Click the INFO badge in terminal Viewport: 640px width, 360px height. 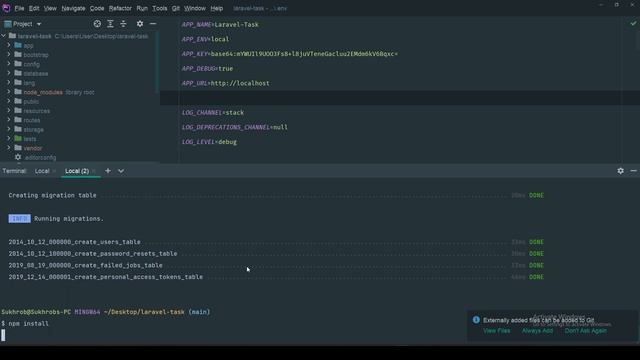tap(19, 219)
